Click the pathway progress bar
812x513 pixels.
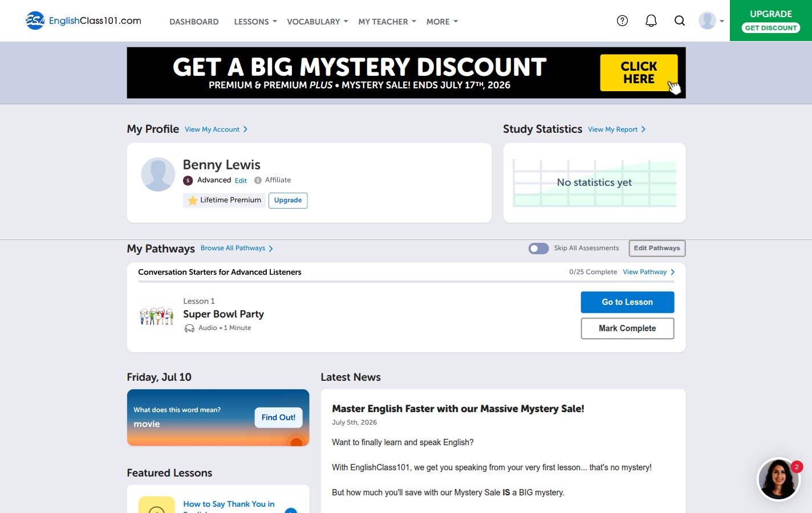[406, 282]
